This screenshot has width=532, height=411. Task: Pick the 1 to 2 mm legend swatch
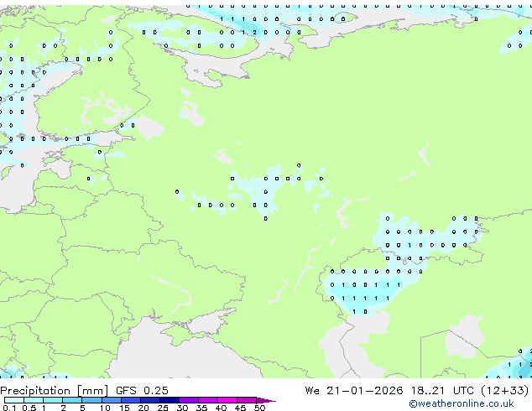[x=53, y=400]
